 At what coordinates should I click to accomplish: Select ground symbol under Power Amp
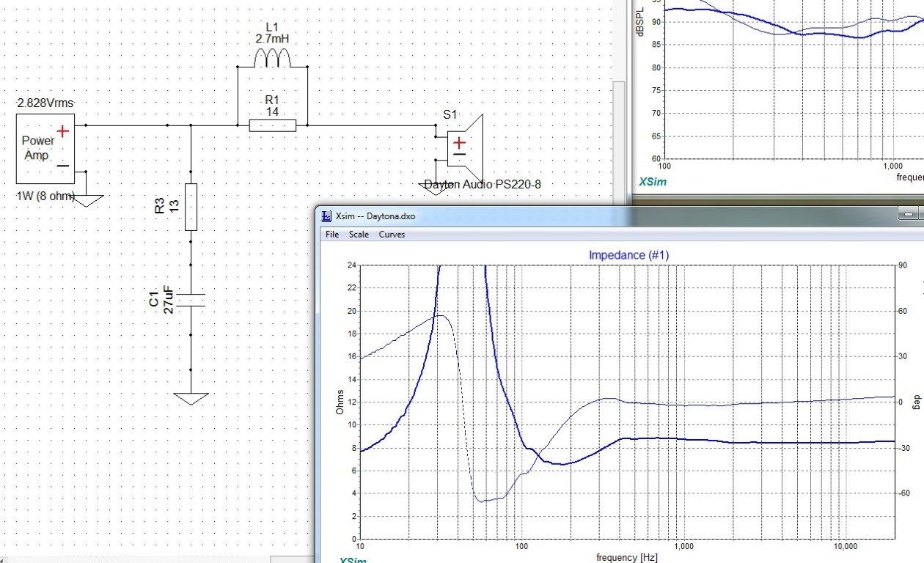(x=86, y=200)
